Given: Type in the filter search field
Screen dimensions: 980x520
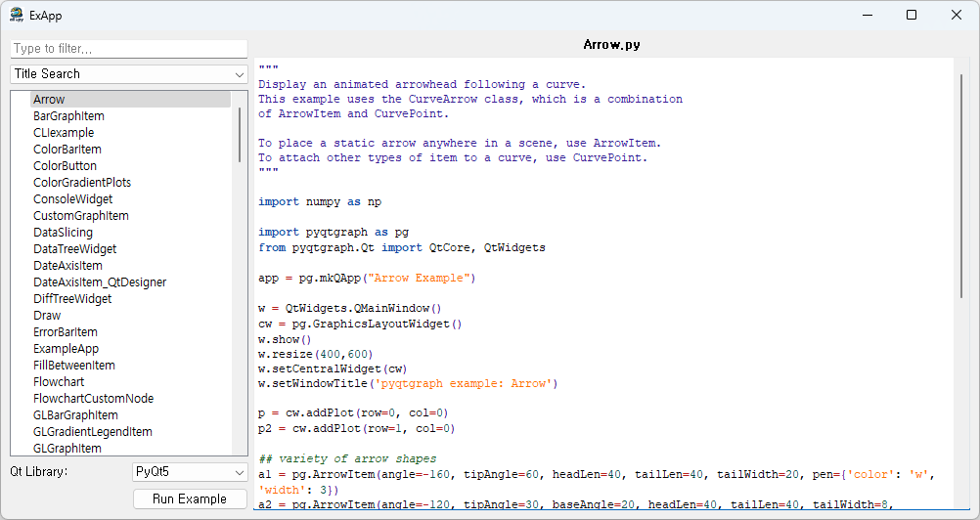Looking at the screenshot, I should pos(128,49).
